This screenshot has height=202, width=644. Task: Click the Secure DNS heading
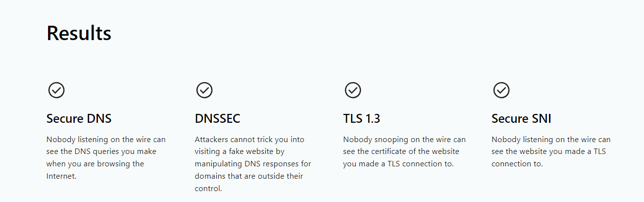point(79,119)
